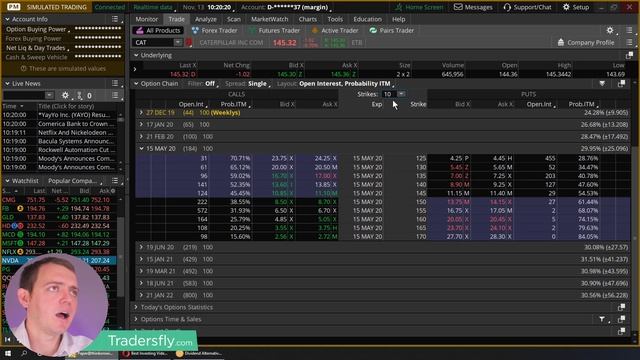Switch to the Scan tab

click(234, 19)
